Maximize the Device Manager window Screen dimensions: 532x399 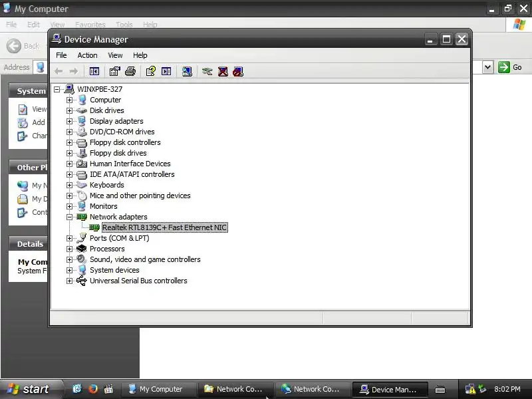[x=446, y=39]
